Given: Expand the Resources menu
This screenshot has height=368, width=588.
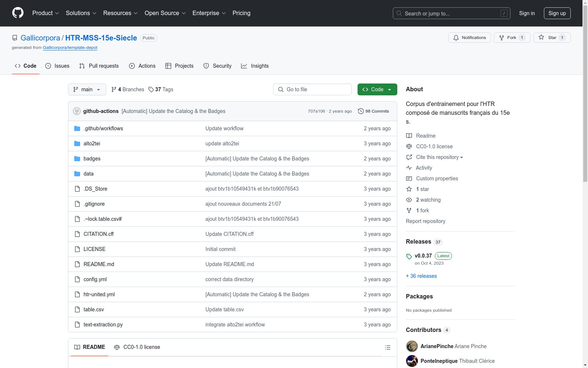Looking at the screenshot, I should pos(121,13).
